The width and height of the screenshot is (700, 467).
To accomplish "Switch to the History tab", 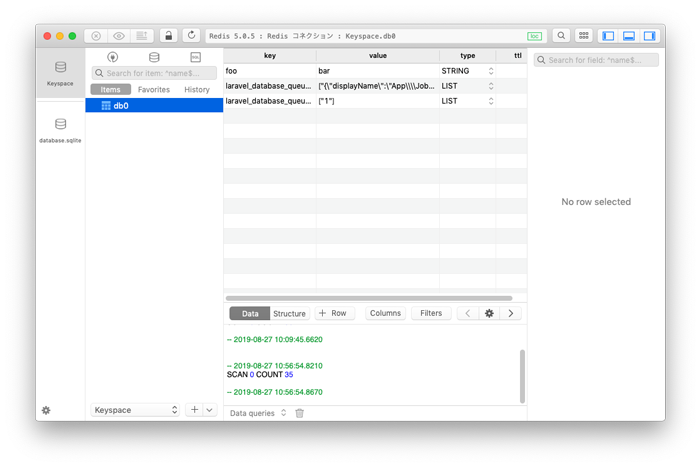I will point(197,89).
